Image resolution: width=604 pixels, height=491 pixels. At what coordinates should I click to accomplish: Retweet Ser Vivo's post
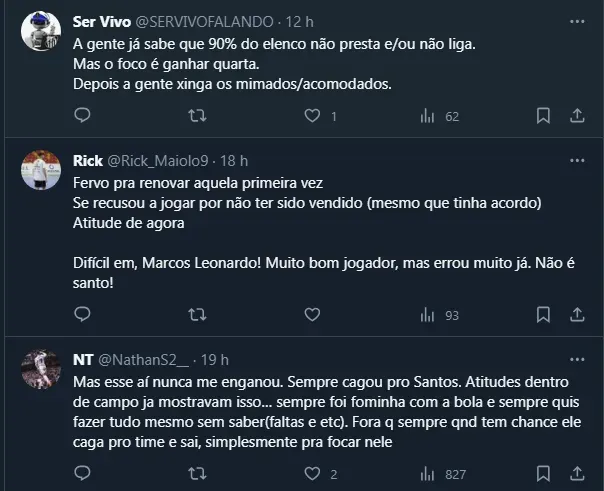(197, 116)
